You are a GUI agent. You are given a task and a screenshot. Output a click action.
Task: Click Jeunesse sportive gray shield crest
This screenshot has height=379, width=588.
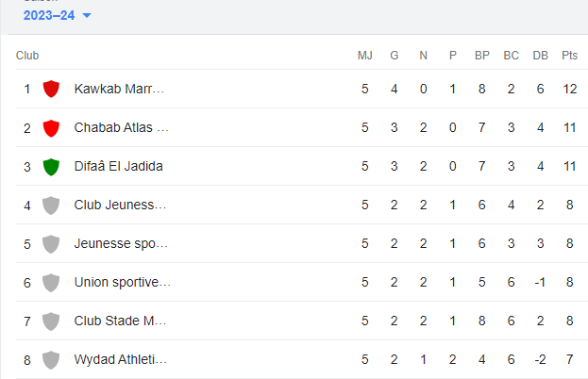click(x=52, y=243)
